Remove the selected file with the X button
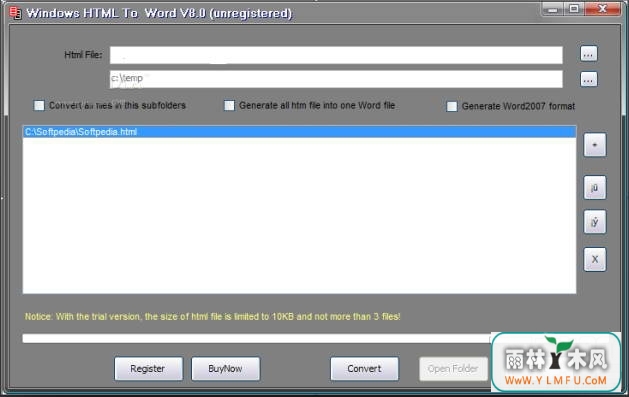 click(595, 259)
